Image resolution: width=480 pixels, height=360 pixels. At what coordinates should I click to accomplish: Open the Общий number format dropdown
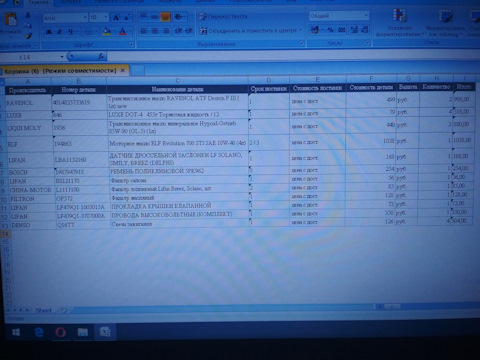(366, 15)
